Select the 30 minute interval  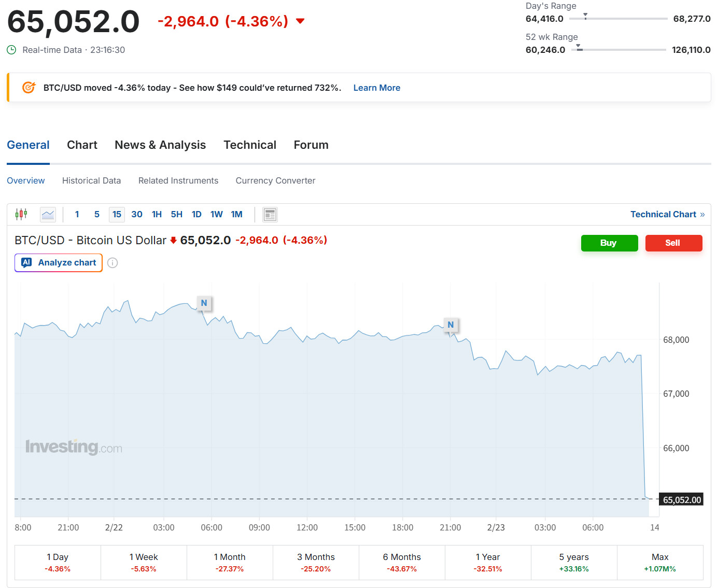137,214
